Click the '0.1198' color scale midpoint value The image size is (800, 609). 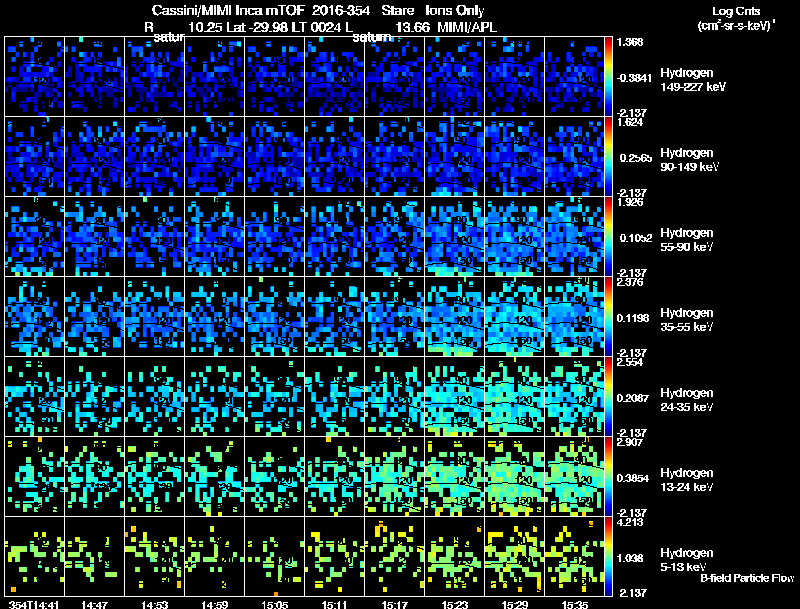(x=635, y=318)
